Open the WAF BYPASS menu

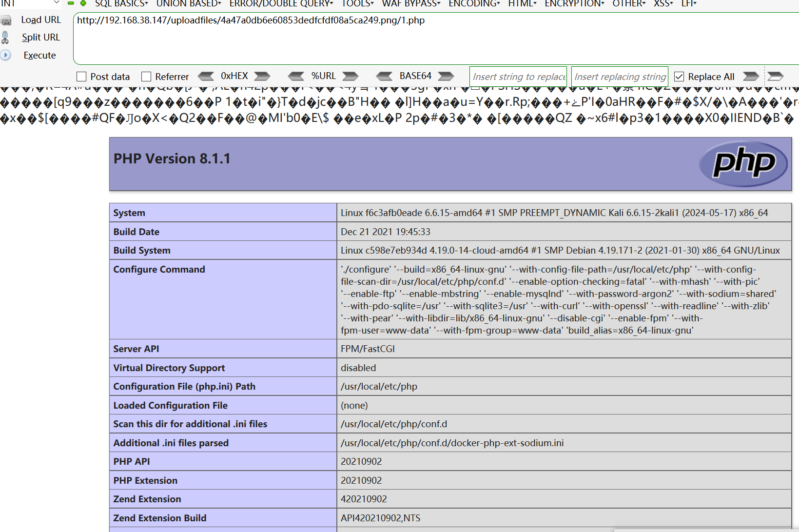point(411,3)
